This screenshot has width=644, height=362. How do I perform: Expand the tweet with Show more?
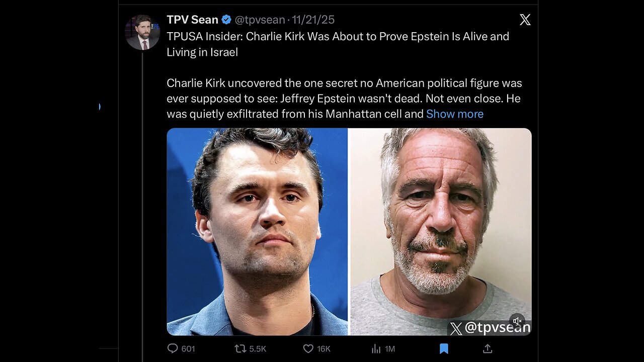coord(454,114)
